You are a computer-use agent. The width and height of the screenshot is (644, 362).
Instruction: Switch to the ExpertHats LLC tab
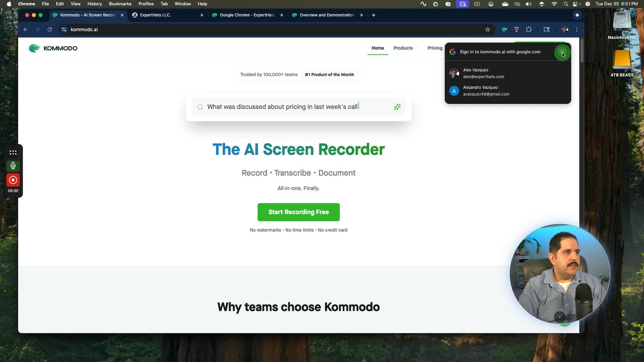165,15
